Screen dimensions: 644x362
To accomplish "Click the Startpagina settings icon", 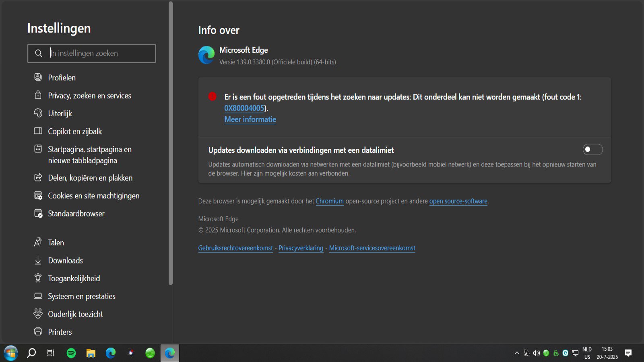I will tap(38, 149).
